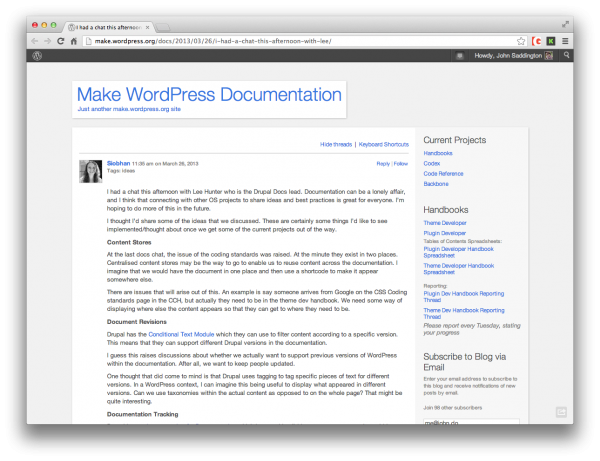Click Follow on Siobhan's post
This screenshot has width=600, height=461.
(401, 164)
